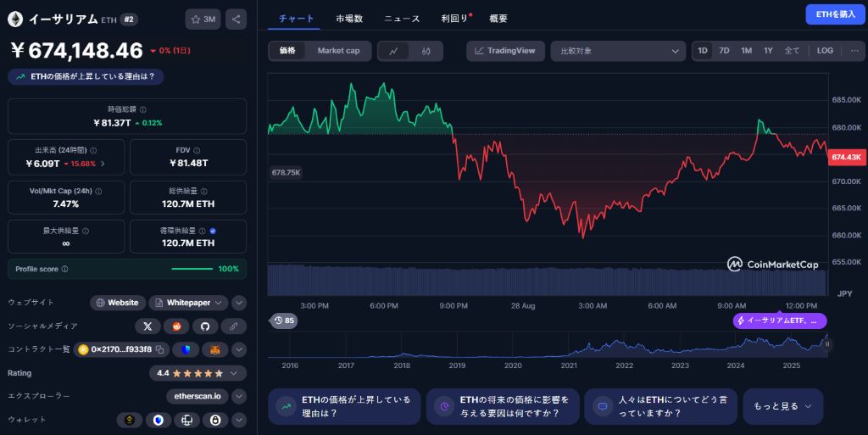The width and height of the screenshot is (868, 435).
Task: Click the verified badge on 循環供給量
Action: coord(213,231)
